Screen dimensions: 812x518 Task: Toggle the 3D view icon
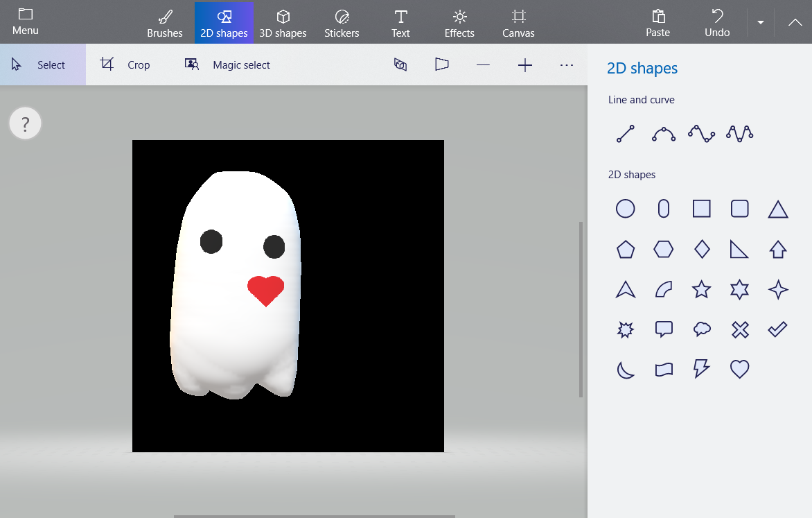[400, 64]
